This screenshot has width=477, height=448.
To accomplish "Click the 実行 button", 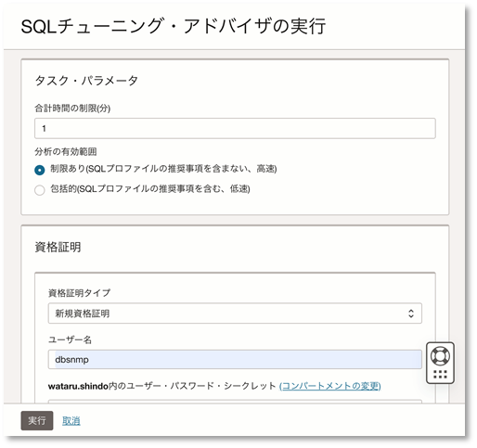I will point(37,420).
